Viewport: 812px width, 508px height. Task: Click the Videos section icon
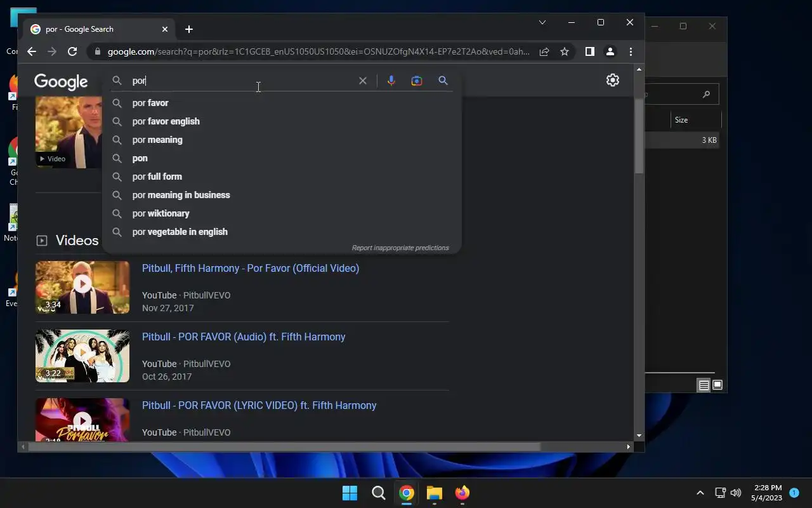pyautogui.click(x=42, y=241)
